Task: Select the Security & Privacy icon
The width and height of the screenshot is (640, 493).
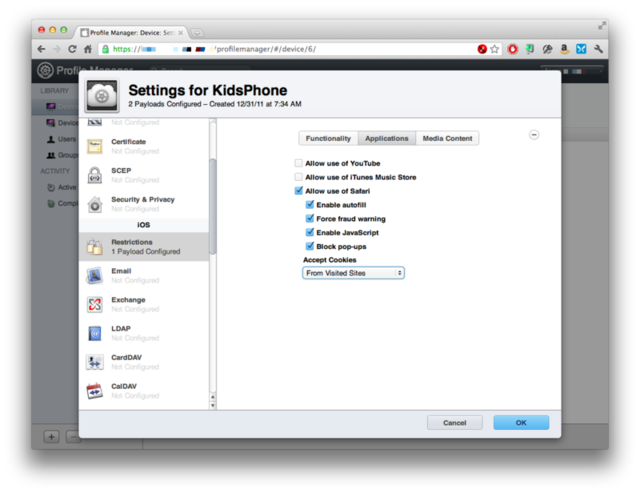Action: click(95, 204)
